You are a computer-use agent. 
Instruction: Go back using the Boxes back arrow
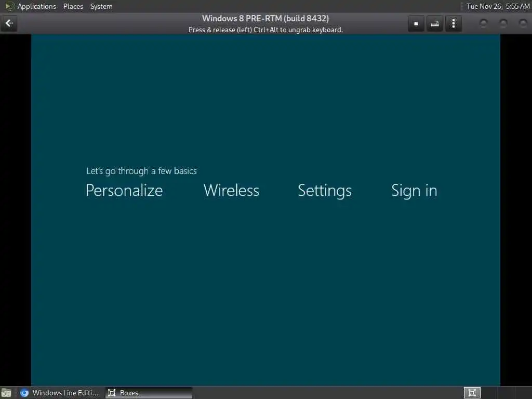coord(9,23)
